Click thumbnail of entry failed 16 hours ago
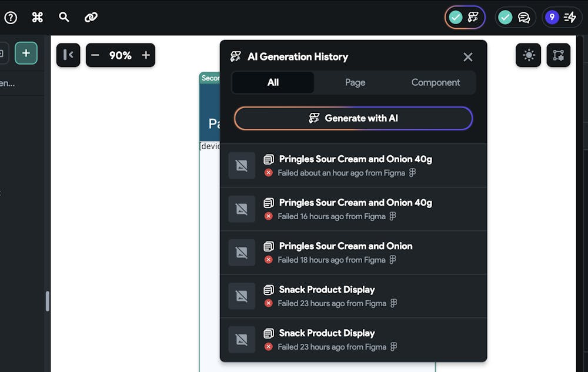 (x=242, y=209)
